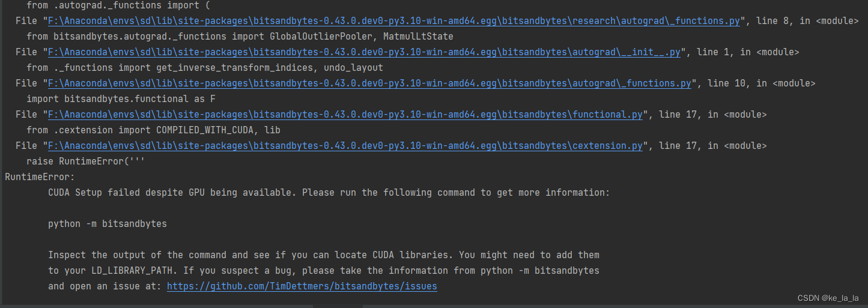Click the 'LD_LIBRARY_PATH' instruction line
The image size is (868, 308).
click(324, 271)
